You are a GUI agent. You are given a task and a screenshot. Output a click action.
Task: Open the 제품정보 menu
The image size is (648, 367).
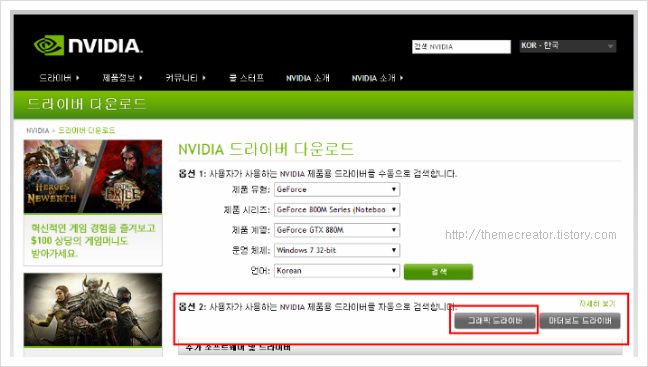tap(122, 78)
